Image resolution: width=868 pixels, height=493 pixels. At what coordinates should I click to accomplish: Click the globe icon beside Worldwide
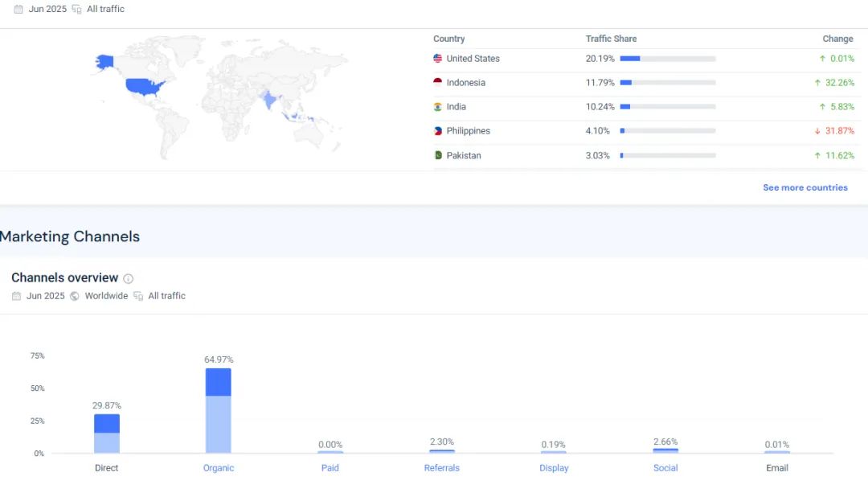(x=74, y=296)
